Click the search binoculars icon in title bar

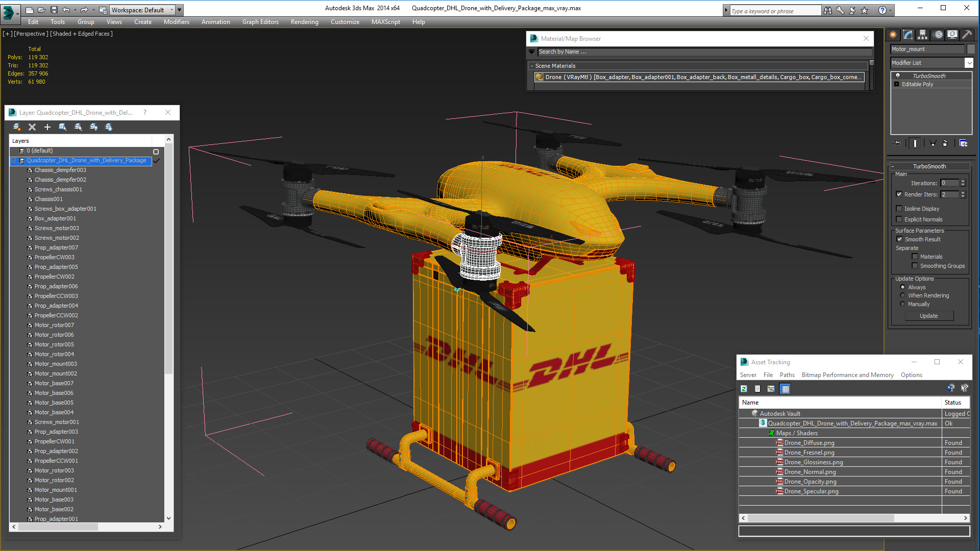point(827,10)
